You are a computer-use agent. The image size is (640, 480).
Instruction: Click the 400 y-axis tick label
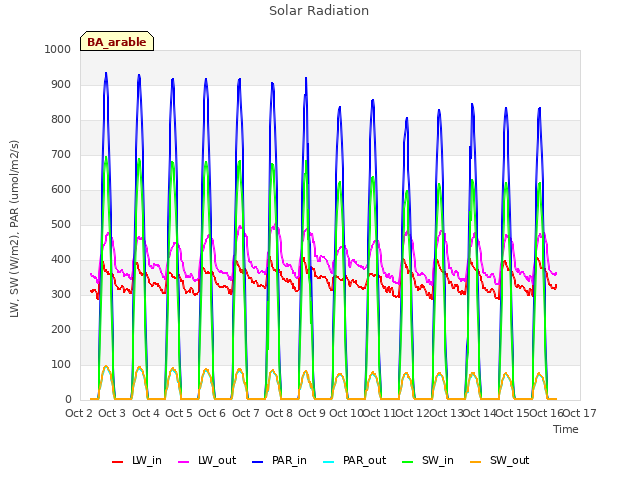click(x=61, y=260)
